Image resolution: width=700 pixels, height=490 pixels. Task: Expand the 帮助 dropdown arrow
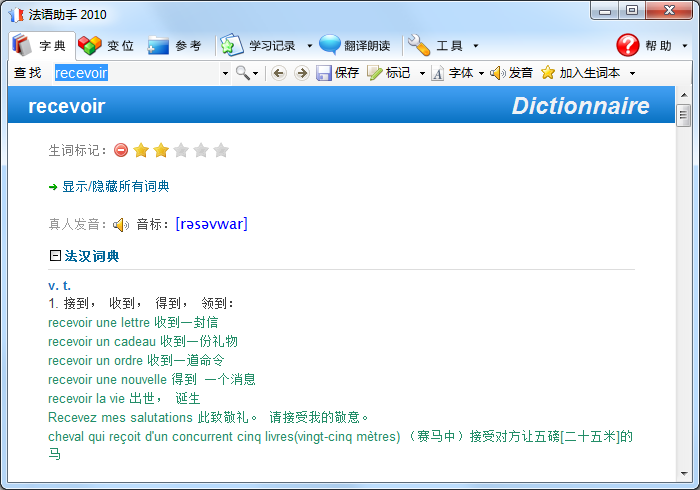(684, 46)
